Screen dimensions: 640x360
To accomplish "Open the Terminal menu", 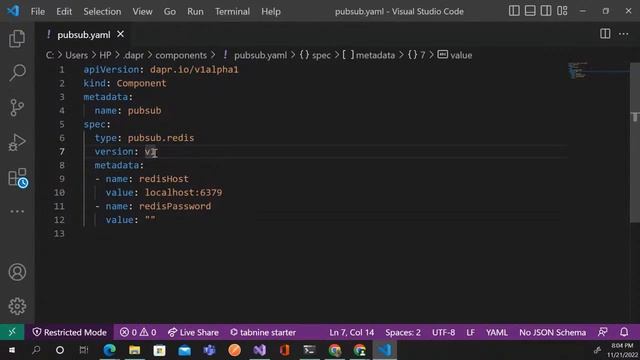I will (x=232, y=11).
